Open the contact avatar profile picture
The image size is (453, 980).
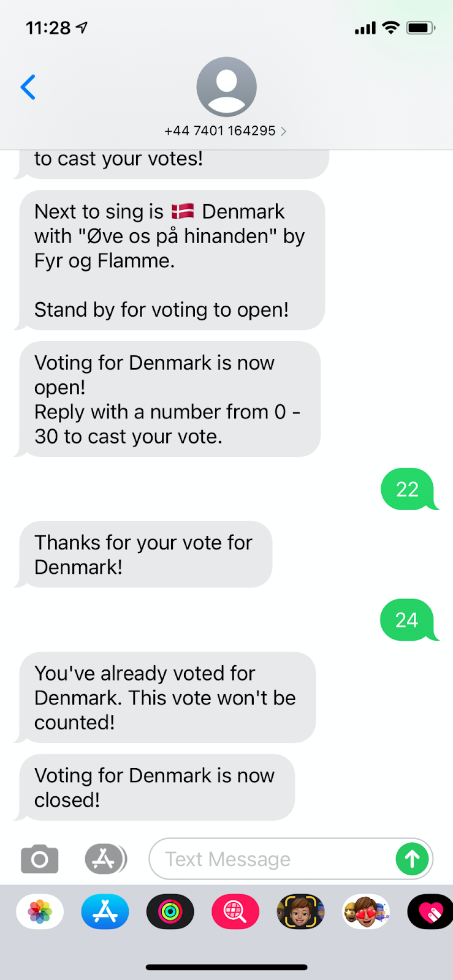pos(226,87)
